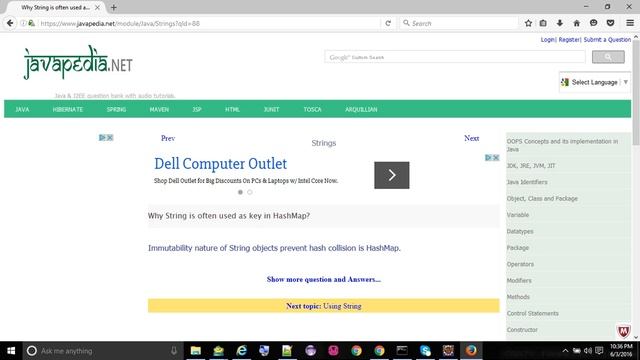Close the 'Why String is often used' tab
The image size is (640, 360).
[x=97, y=7]
